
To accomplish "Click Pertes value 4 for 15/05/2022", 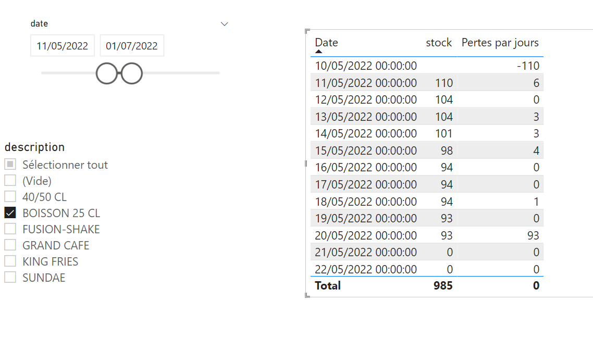I will point(536,150).
